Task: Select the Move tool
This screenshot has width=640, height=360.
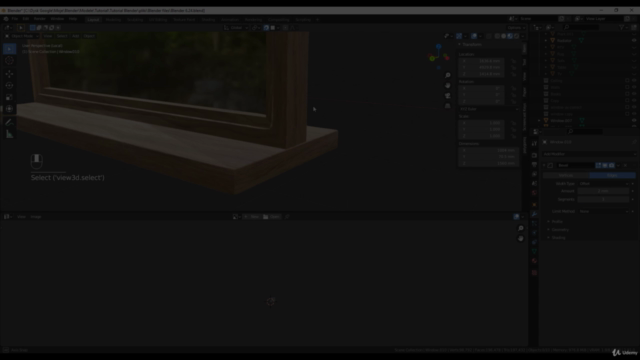Action: tap(9, 74)
